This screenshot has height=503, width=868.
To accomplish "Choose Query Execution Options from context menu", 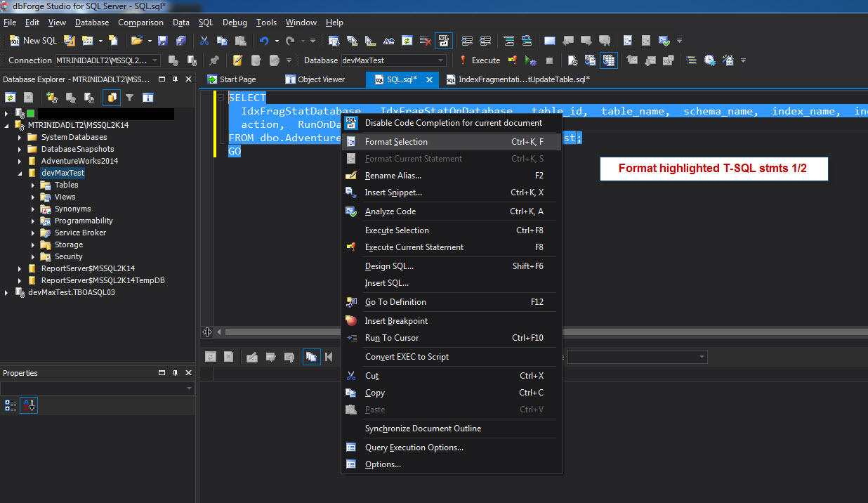I will pyautogui.click(x=452, y=448).
